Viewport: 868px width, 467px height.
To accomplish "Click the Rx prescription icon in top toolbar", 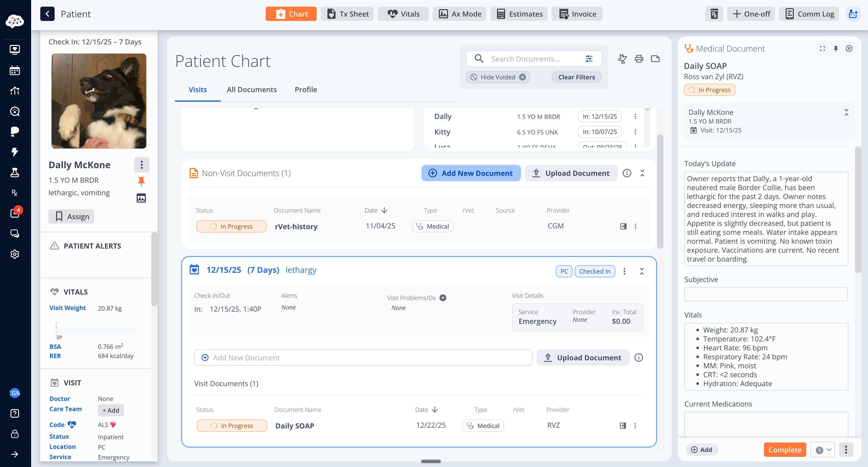I will 714,14.
